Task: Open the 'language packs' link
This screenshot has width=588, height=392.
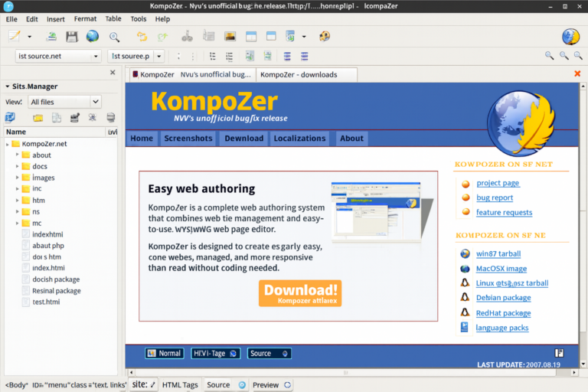Action: point(501,328)
